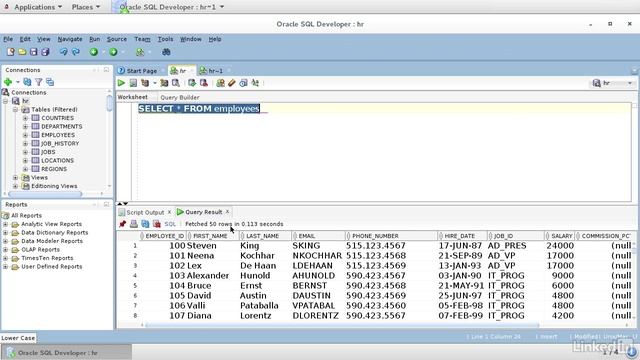
Task: Expand the COUNTRIES table node
Action: click(x=25, y=118)
